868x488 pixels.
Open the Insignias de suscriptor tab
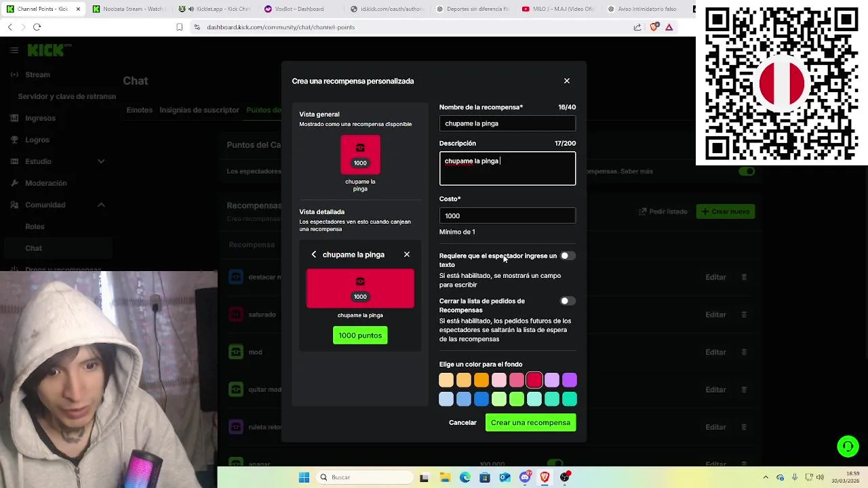(199, 110)
